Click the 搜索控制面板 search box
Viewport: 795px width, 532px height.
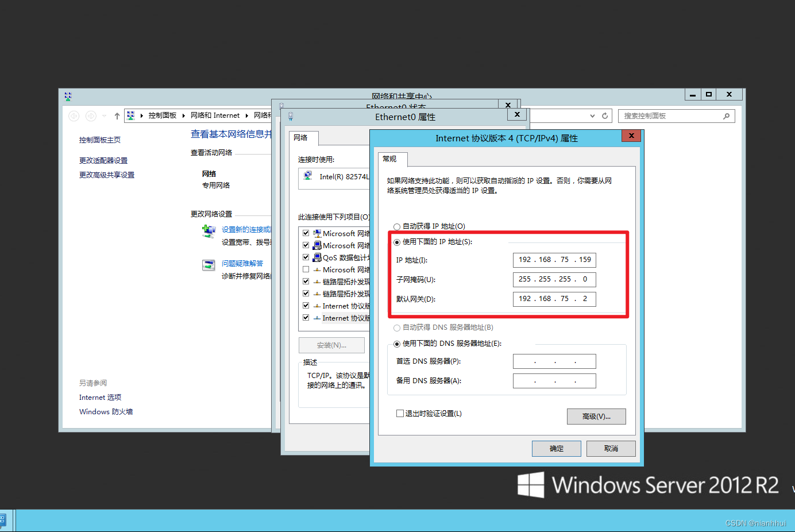coord(676,116)
